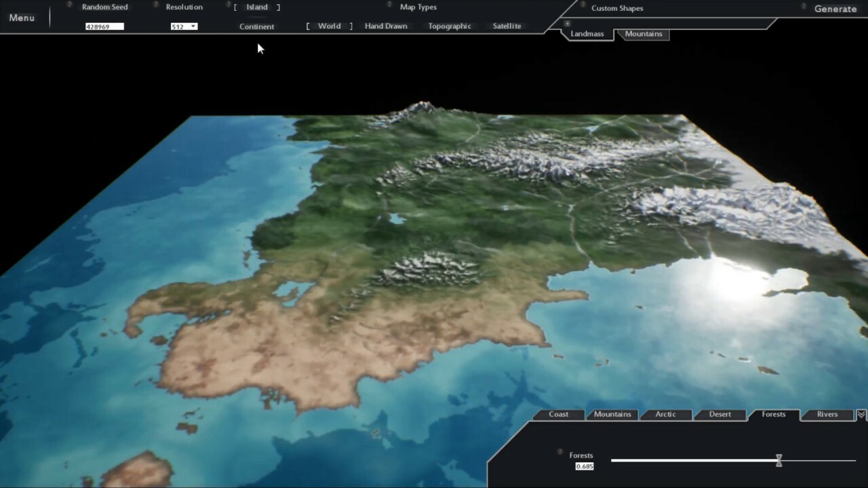Switch to the Desert tab
Screen dimensions: 868x488
coord(719,414)
